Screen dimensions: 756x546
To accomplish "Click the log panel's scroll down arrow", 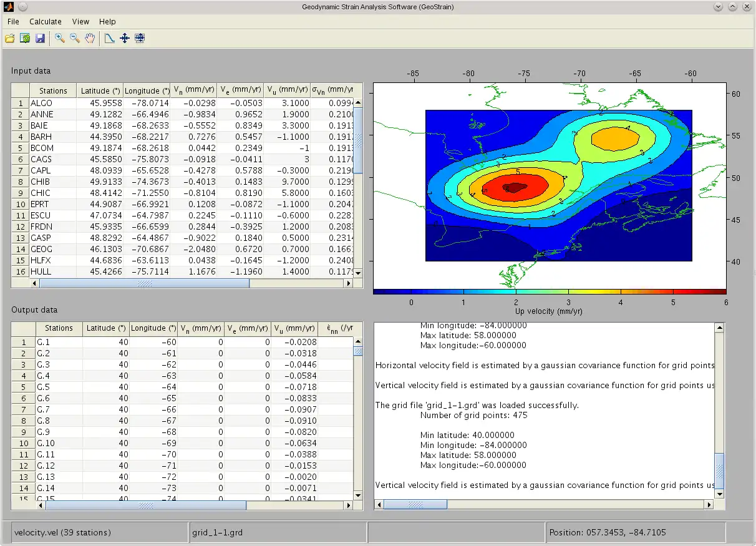I will [x=719, y=494].
